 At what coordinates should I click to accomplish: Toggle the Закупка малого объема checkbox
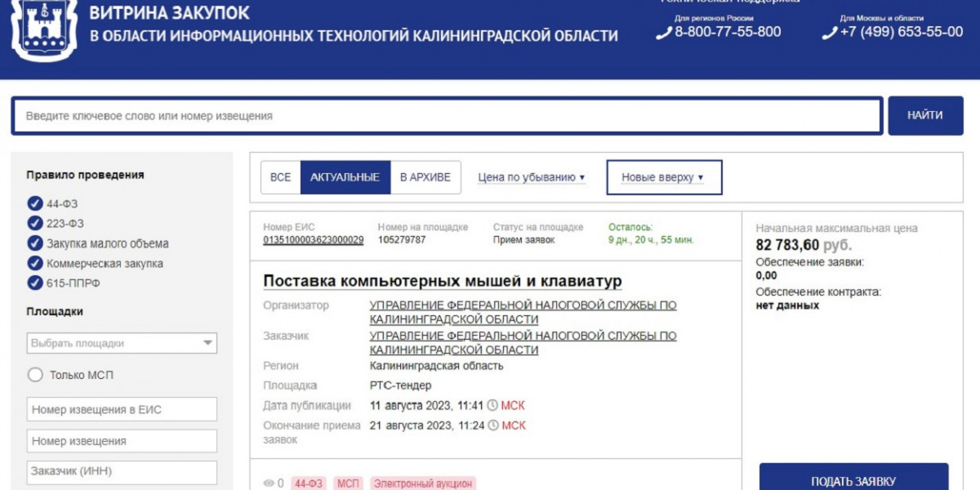[x=35, y=243]
